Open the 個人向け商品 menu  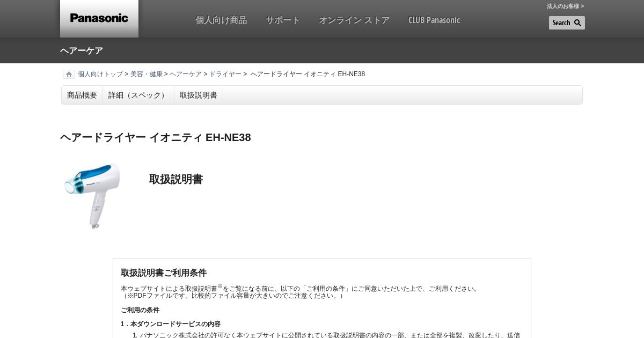point(221,20)
